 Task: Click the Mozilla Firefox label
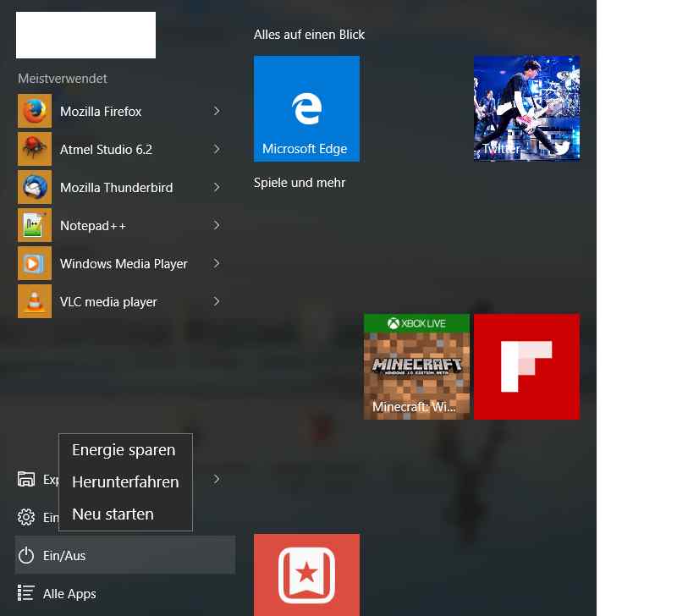tap(101, 112)
